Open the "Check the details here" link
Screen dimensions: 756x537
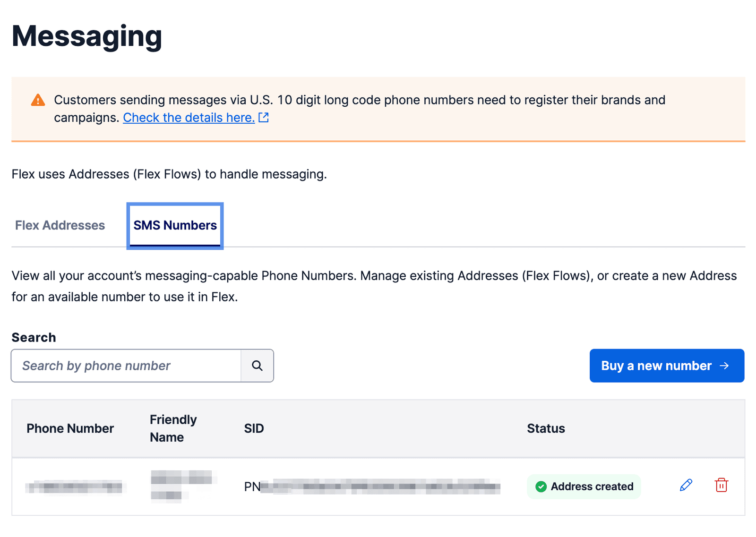(189, 118)
